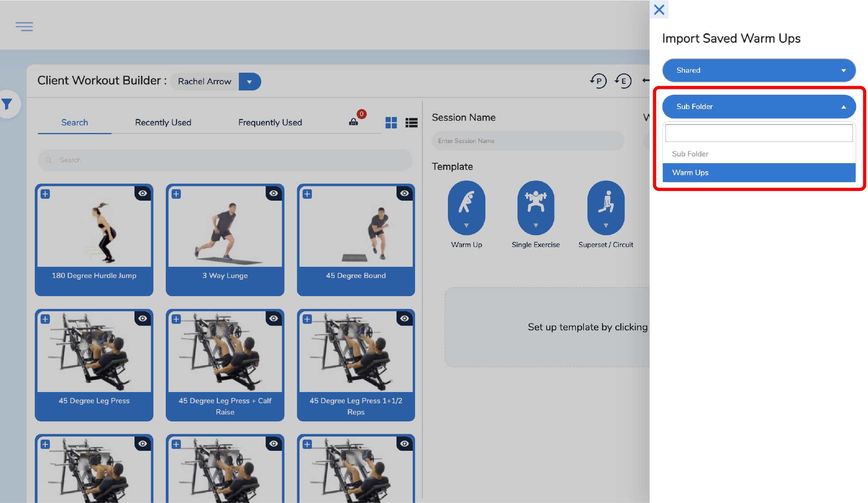Open the Search tab
The height and width of the screenshot is (503, 868).
point(75,123)
